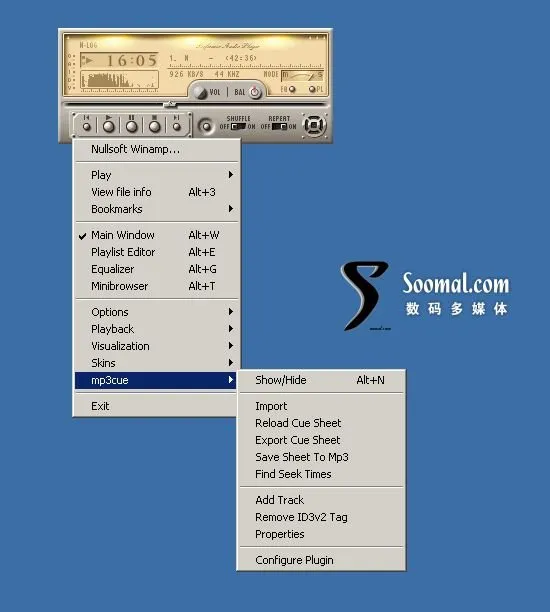Click the previous track button

pos(87,126)
